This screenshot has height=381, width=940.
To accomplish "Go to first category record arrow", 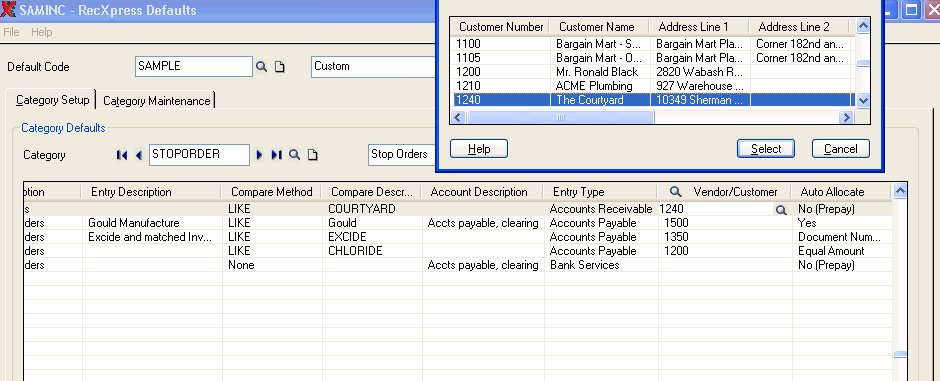I will (122, 155).
